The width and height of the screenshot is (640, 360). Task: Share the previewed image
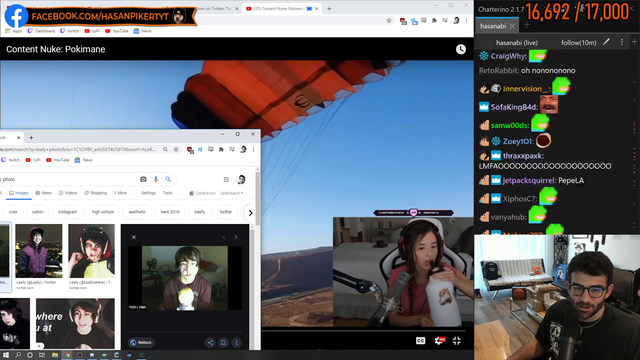[x=210, y=342]
